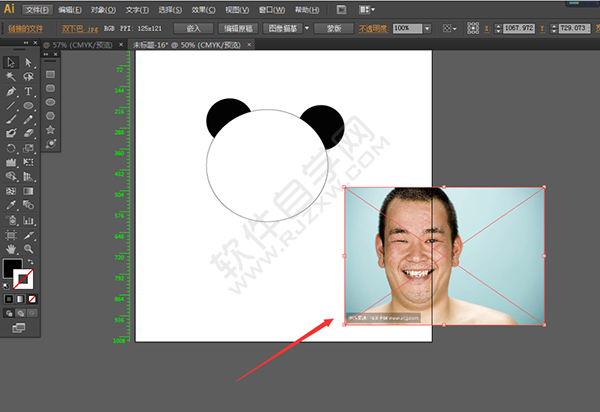Select the black arrow Selection tool
Image resolution: width=600 pixels, height=412 pixels.
(x=11, y=62)
